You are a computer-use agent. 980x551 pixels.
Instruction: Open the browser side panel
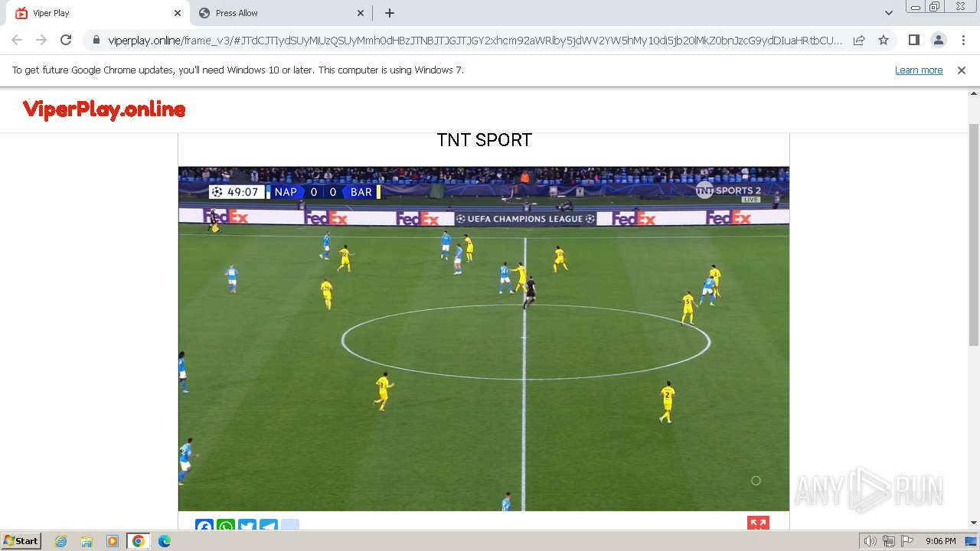(x=913, y=41)
